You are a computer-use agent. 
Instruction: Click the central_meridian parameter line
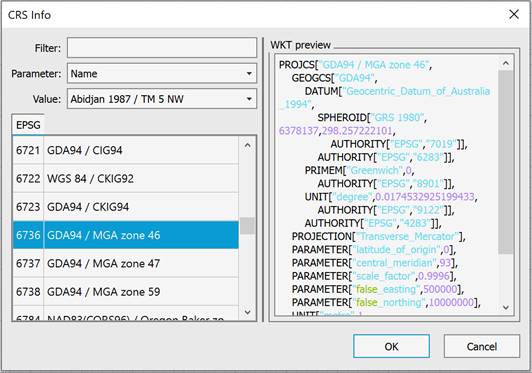point(375,263)
